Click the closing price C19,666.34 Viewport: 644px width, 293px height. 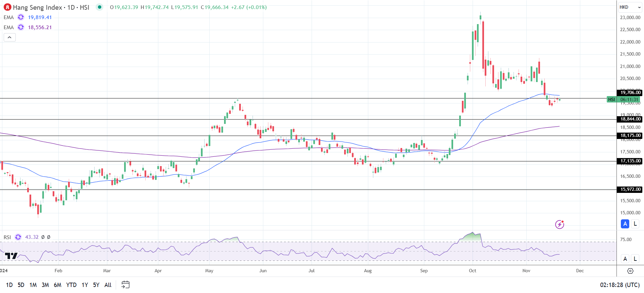pyautogui.click(x=215, y=7)
